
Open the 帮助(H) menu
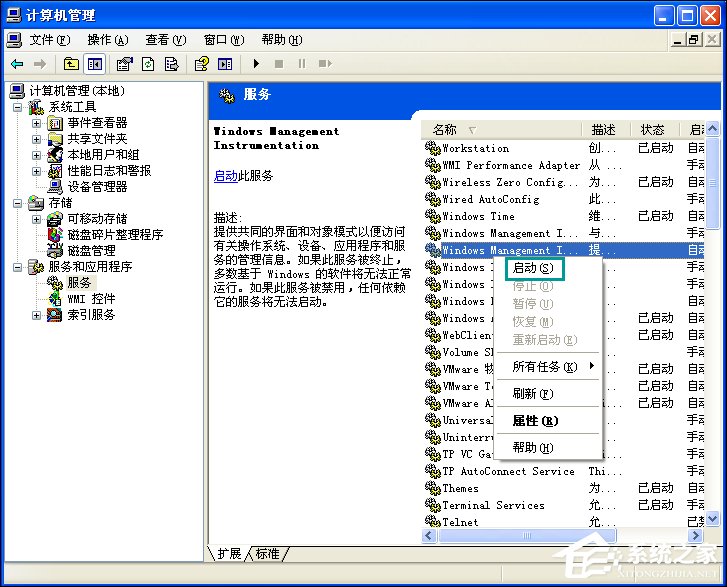click(281, 40)
